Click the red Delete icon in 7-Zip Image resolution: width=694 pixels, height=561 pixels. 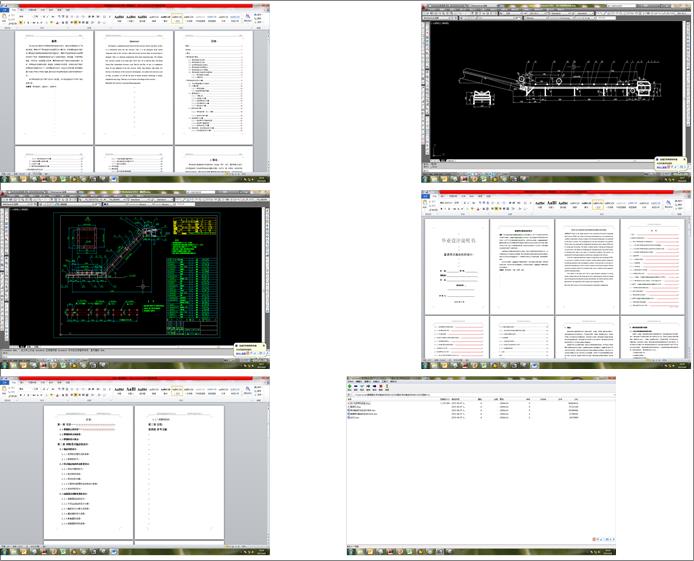(x=381, y=386)
